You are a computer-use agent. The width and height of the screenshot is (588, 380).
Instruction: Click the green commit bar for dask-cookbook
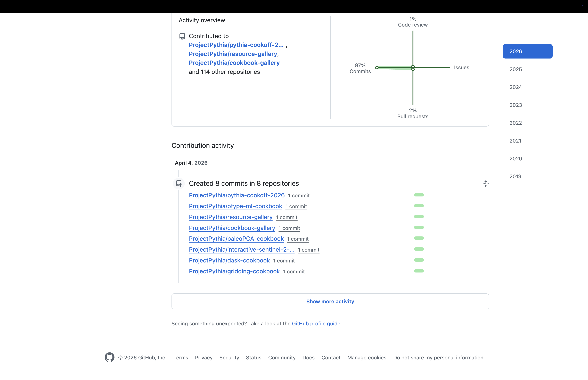[419, 260]
